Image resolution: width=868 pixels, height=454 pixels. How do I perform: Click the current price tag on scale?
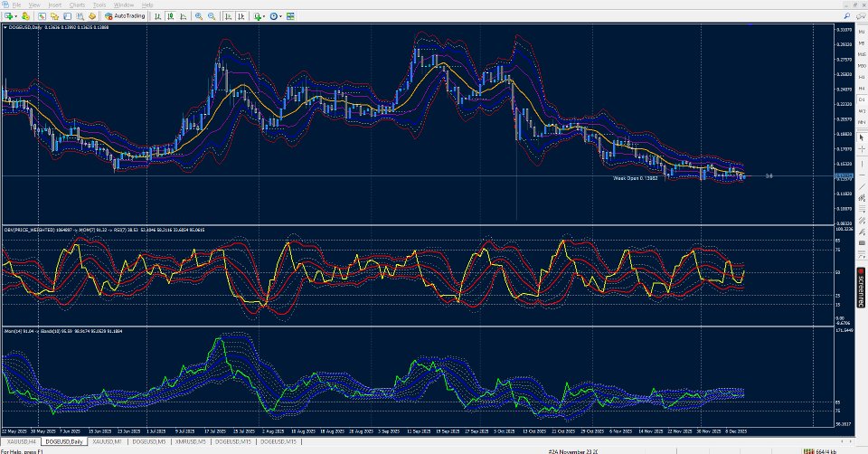(844, 176)
